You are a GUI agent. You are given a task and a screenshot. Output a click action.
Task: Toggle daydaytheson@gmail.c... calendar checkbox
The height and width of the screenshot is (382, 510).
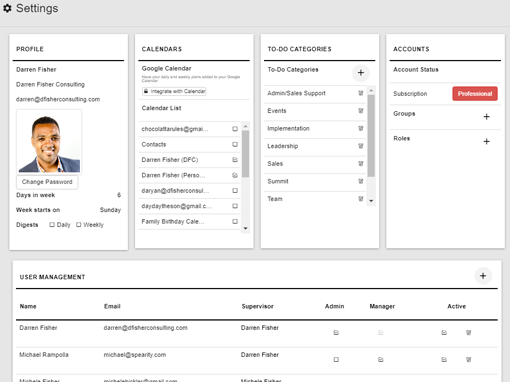tap(235, 206)
